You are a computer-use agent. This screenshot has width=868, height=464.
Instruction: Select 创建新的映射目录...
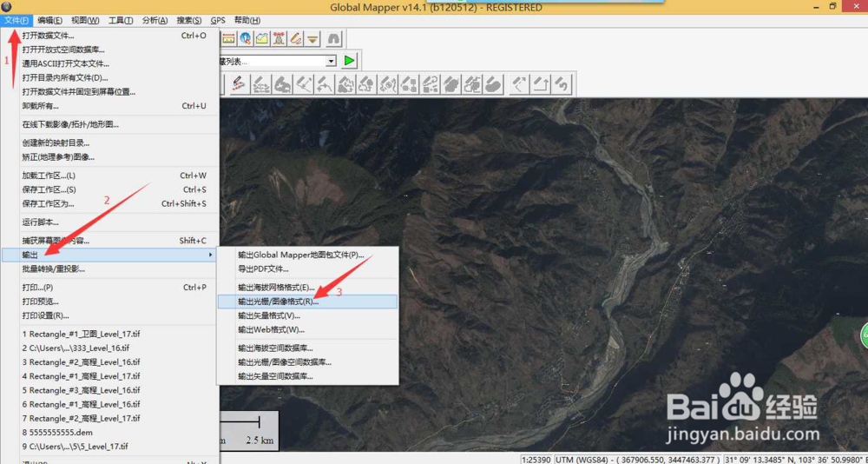click(109, 143)
